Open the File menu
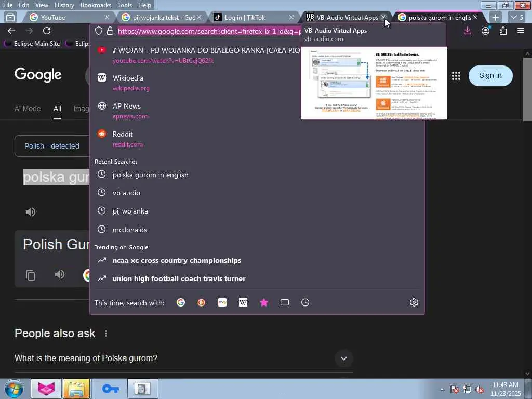 (7, 5)
